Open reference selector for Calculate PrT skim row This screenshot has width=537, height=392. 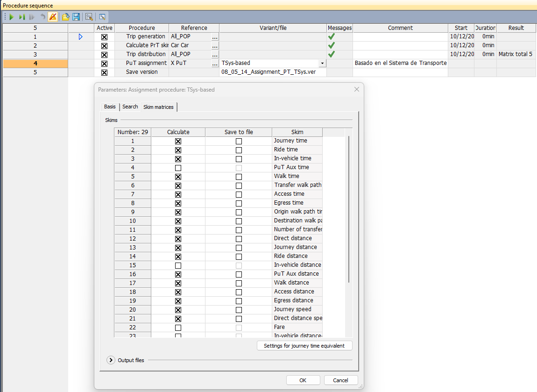point(215,46)
